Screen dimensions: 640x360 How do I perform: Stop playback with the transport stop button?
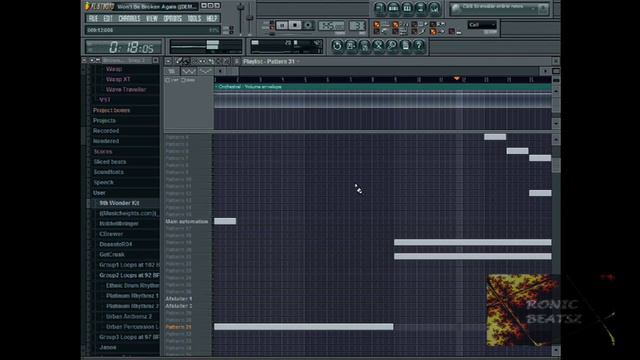[x=295, y=25]
